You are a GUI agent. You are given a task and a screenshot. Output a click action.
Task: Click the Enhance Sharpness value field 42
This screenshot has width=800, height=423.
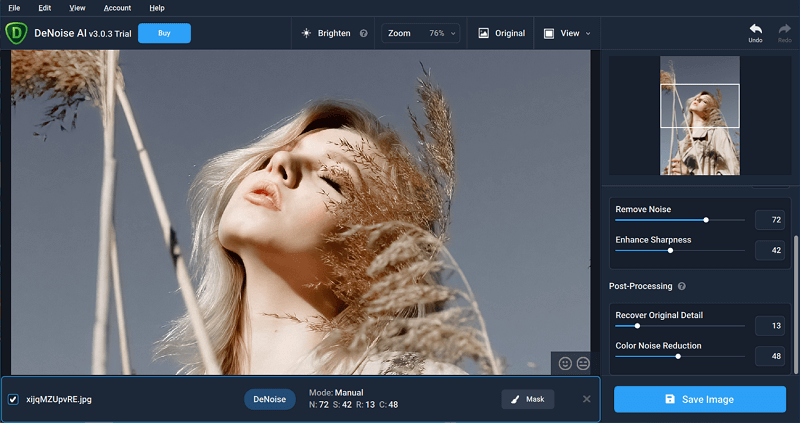[x=770, y=251]
